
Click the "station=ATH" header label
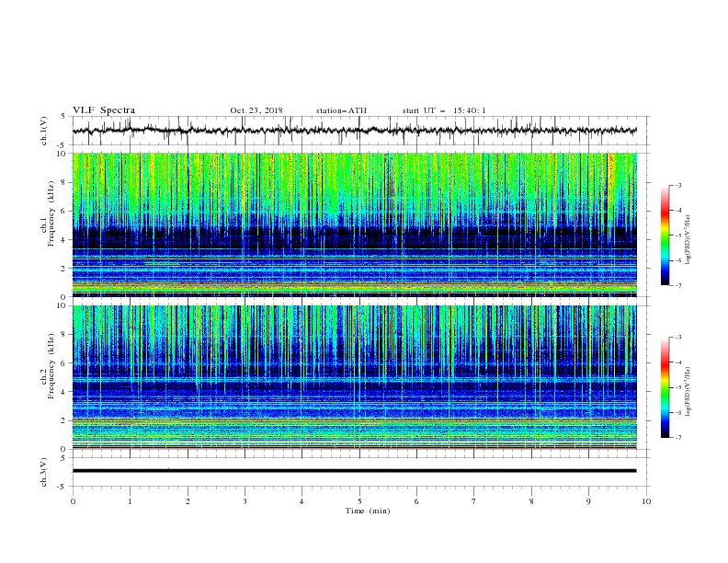click(341, 110)
